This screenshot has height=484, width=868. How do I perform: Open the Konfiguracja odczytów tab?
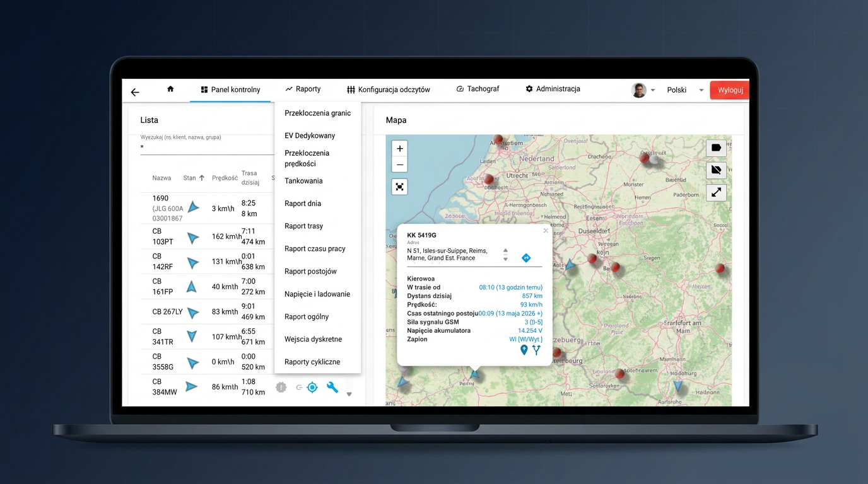pos(389,89)
